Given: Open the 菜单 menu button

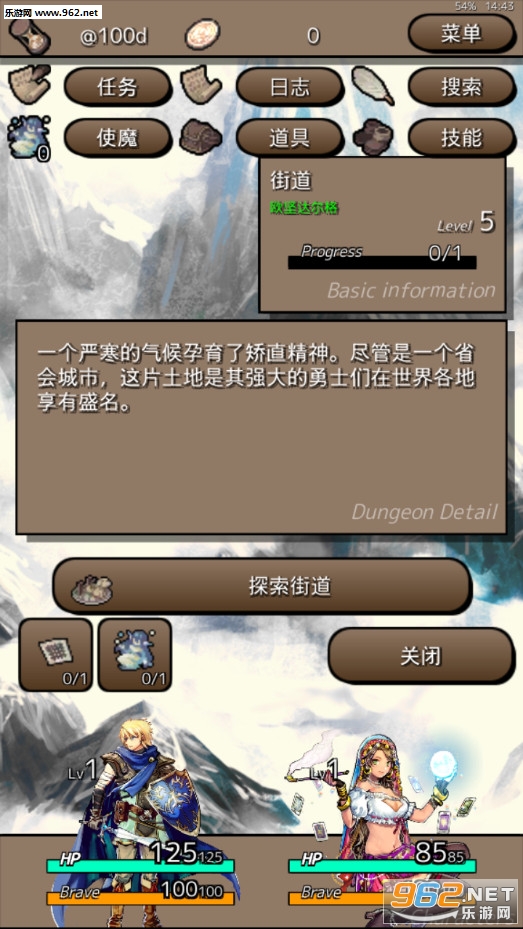Looking at the screenshot, I should 461,34.
